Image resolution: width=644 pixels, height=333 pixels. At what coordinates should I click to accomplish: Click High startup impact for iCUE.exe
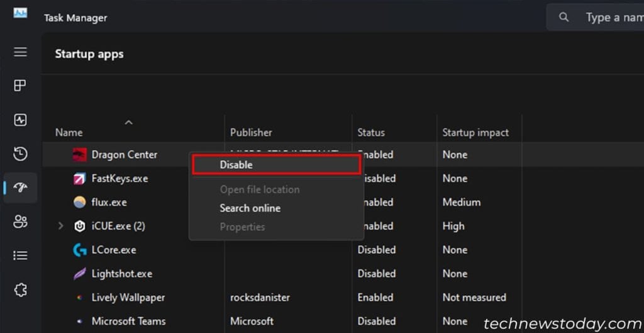click(453, 226)
